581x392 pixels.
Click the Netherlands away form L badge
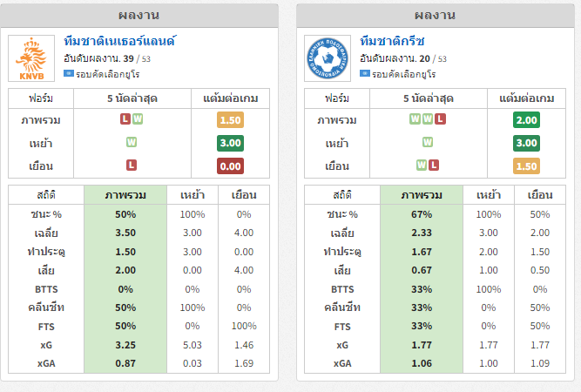[132, 165]
